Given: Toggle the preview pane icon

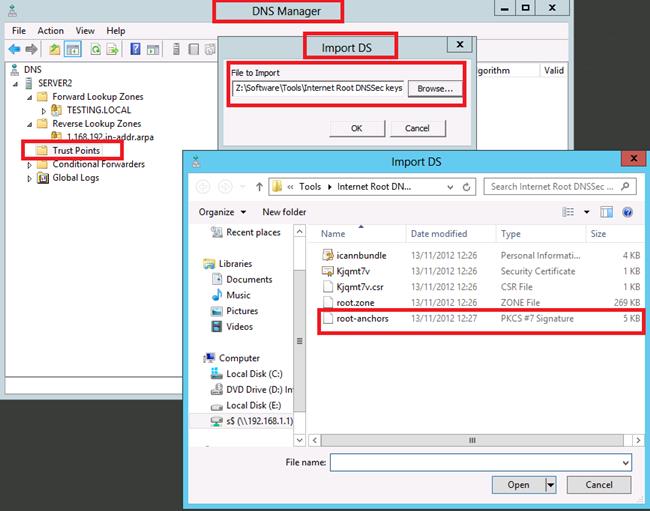Looking at the screenshot, I should coord(606,212).
